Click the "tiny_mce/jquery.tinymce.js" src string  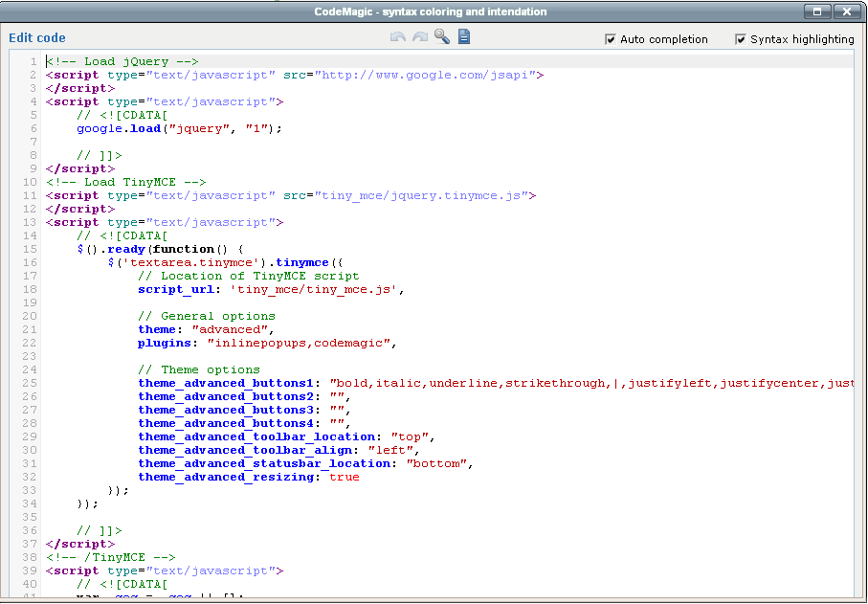(421, 195)
